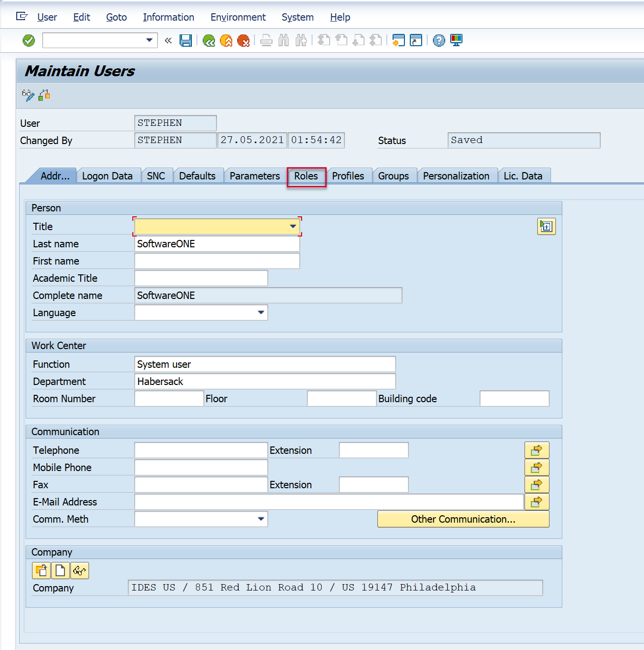This screenshot has height=650, width=644.
Task: Open the Title dropdown list
Action: tap(293, 227)
